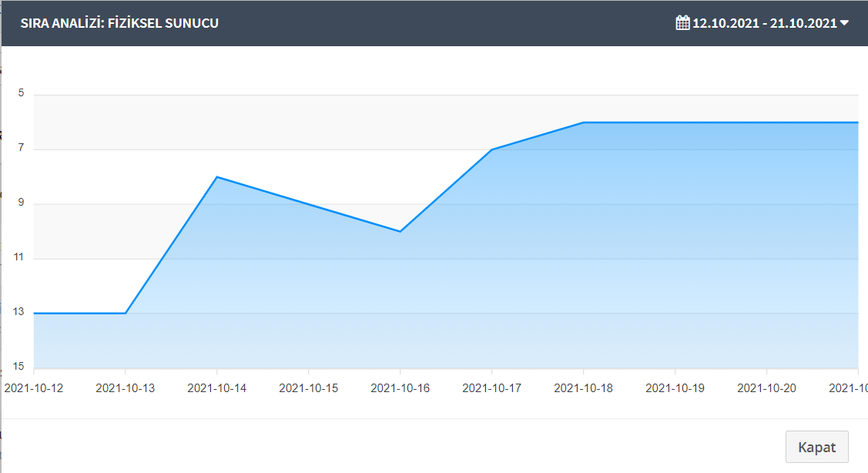
Task: Click the y-axis value 15
Action: (x=18, y=366)
